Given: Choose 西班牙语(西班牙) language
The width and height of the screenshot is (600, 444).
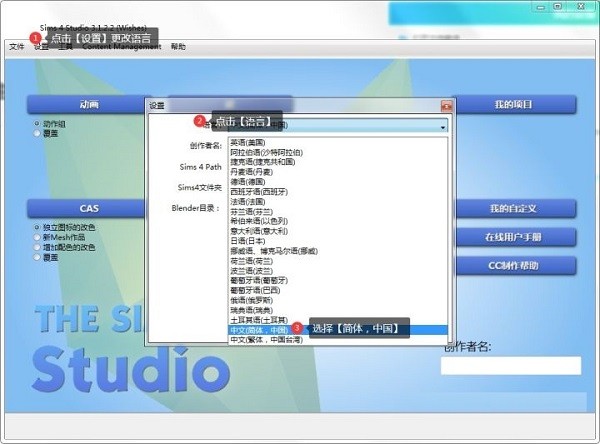Looking at the screenshot, I should (x=338, y=192).
